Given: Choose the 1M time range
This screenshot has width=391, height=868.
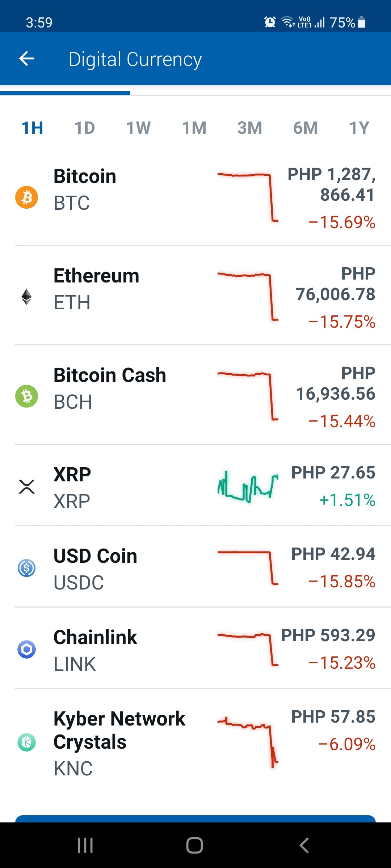Looking at the screenshot, I should (x=194, y=128).
